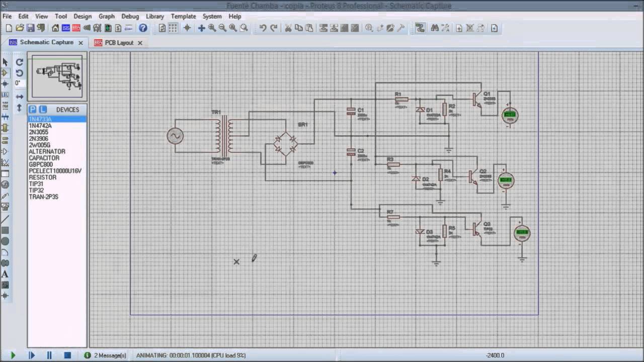Select RESISTOR in the devices list
The height and width of the screenshot is (362, 644).
pos(43,177)
